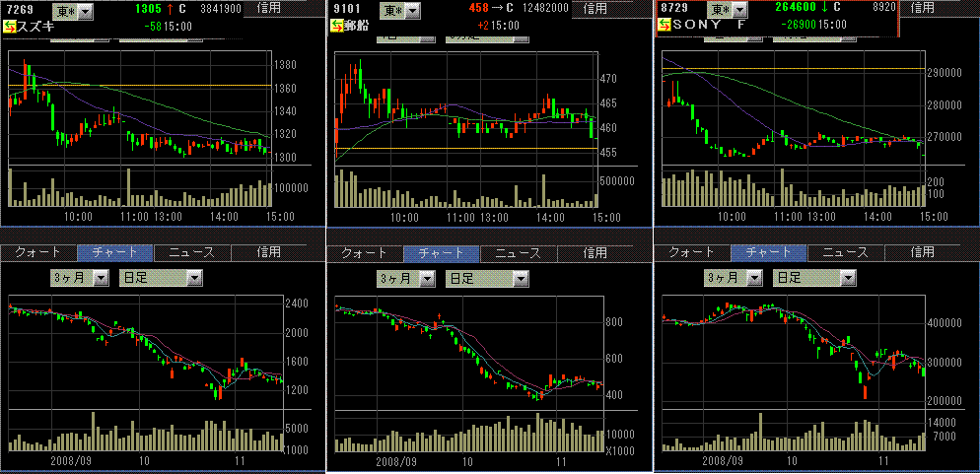Click stock code 7269

[x=20, y=9]
